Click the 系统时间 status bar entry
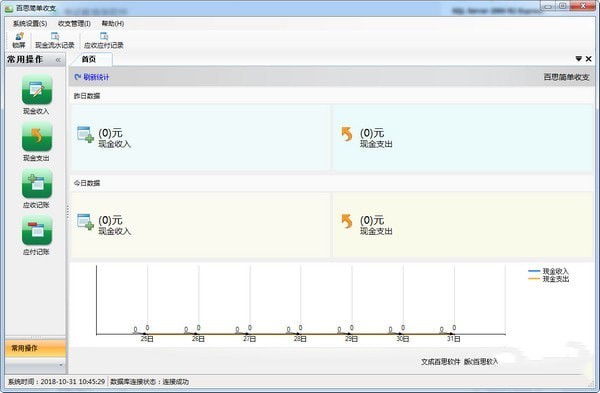 [x=56, y=382]
